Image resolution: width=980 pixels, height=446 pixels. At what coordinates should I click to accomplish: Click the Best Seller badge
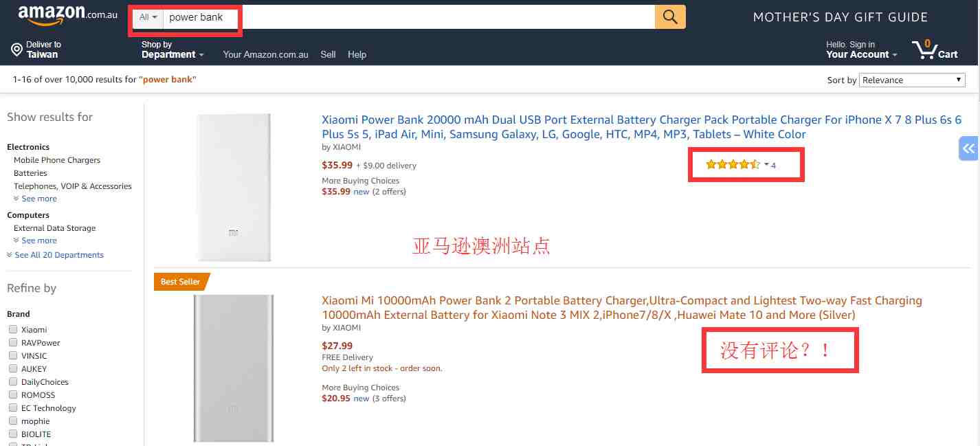(180, 282)
